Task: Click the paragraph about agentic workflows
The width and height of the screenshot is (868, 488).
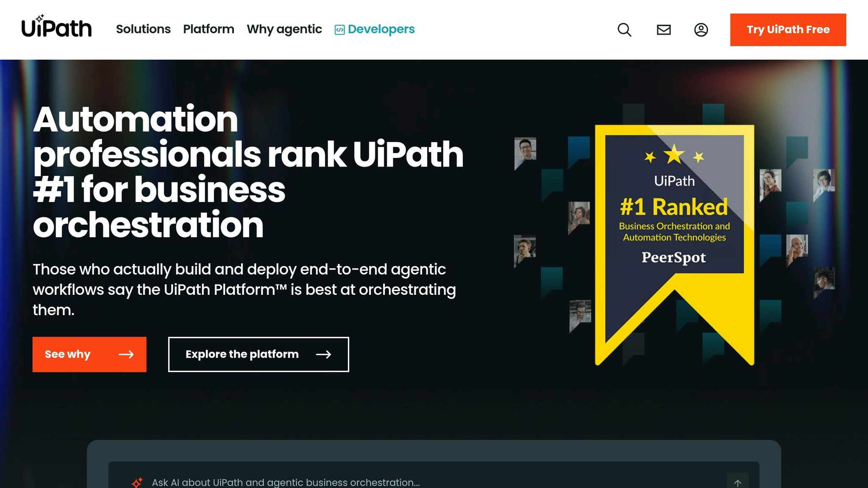Action: [x=245, y=290]
